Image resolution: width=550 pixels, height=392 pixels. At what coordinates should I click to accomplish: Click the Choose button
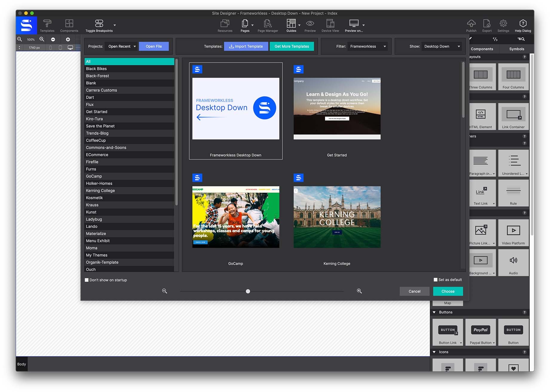[448, 291]
